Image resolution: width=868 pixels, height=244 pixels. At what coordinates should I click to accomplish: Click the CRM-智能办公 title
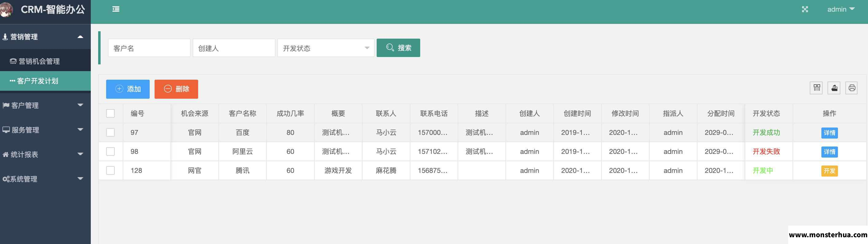53,10
